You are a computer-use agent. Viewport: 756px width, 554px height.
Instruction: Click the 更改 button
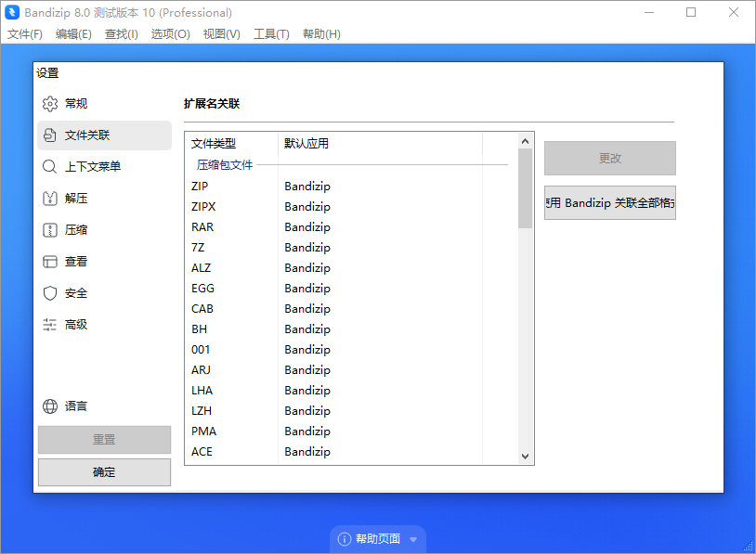tap(609, 158)
